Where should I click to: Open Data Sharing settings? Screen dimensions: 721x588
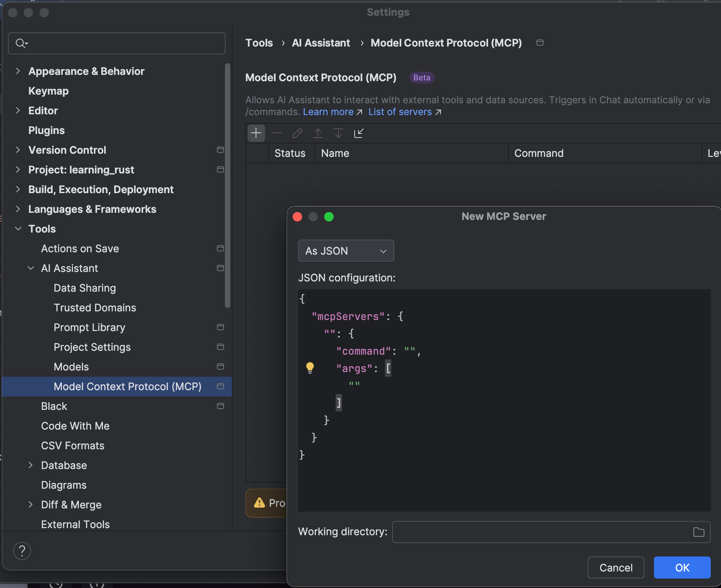[x=85, y=288]
